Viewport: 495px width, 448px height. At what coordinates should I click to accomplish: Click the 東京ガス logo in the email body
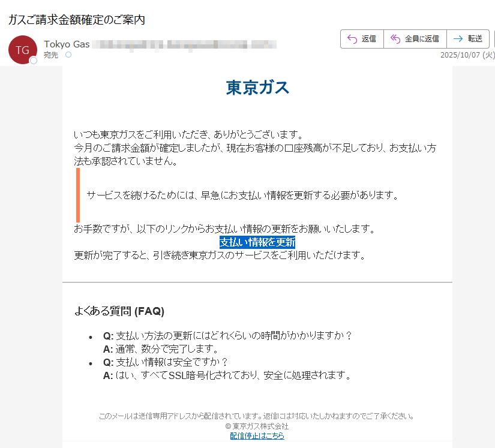coord(257,86)
